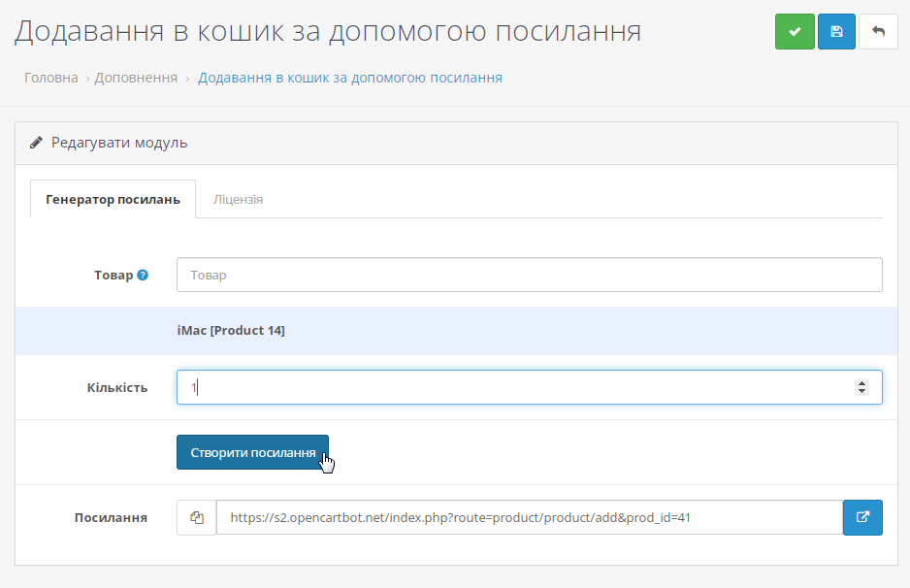Screen dimensions: 910x588
Task: Click the pencil icon beside Редагувати модуль
Action: (37, 143)
